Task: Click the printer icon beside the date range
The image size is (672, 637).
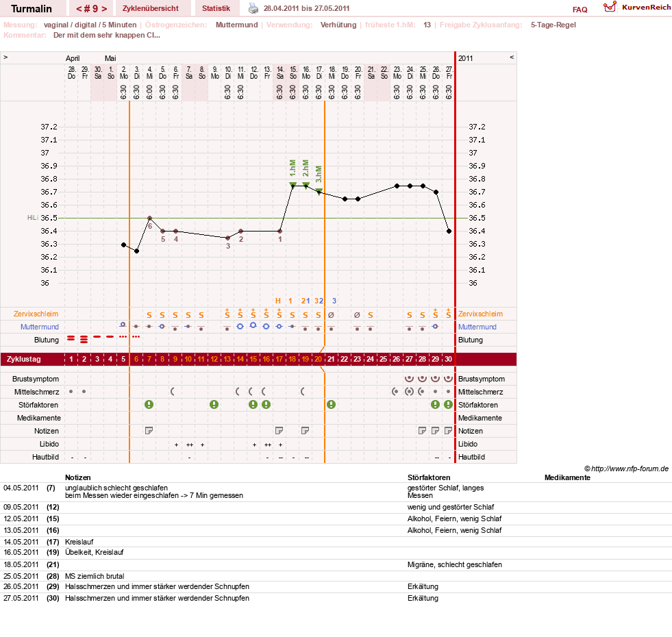Action: click(x=253, y=9)
